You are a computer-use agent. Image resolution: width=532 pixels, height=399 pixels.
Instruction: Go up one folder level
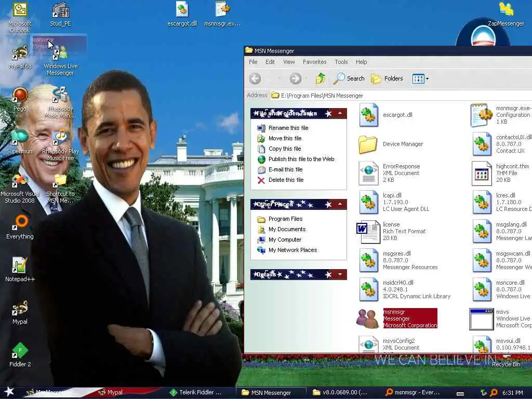click(320, 79)
